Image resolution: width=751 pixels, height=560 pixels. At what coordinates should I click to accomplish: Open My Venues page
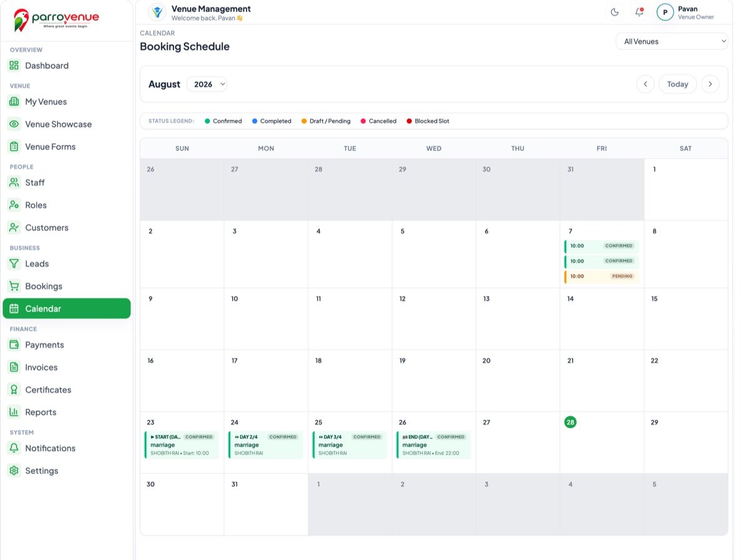[x=66, y=101]
